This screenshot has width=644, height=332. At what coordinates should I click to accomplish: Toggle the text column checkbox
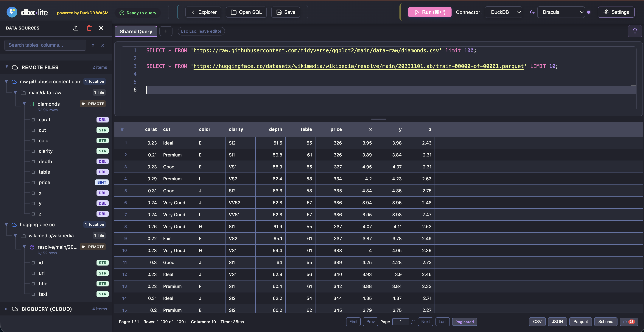[33, 294]
